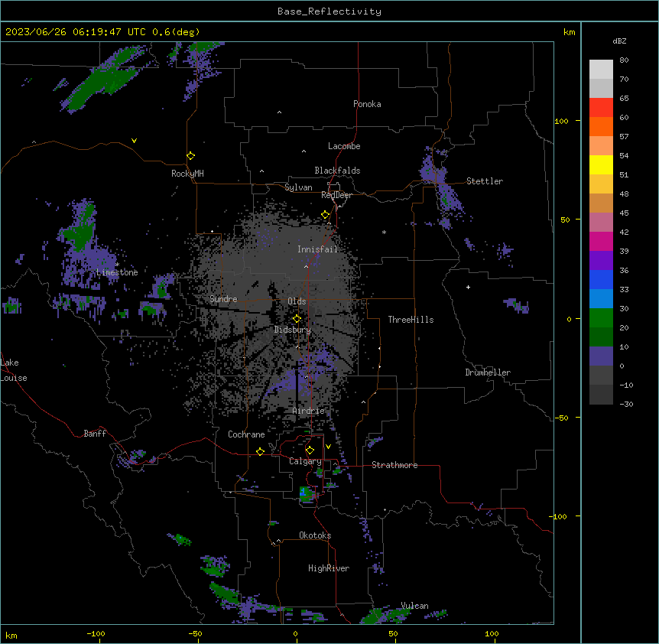Click the yellow diamond marker above RockyMH
Screen dimensions: 659x644
[x=191, y=156]
